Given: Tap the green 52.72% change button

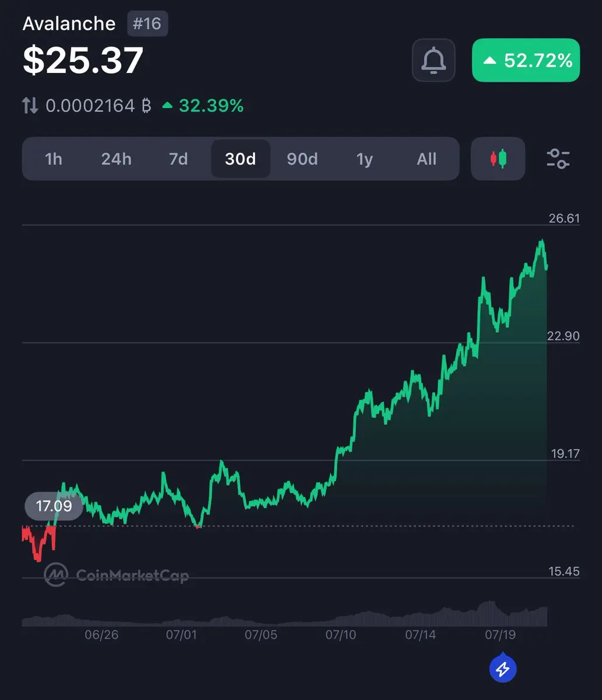Looking at the screenshot, I should pyautogui.click(x=526, y=60).
